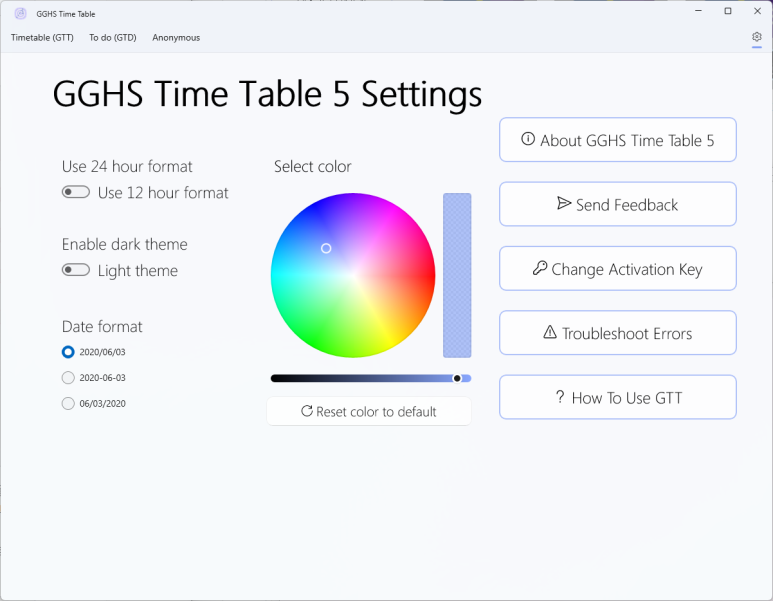Minimize the GGHS Time Table window
Image resolution: width=773 pixels, height=601 pixels.
[x=698, y=11]
